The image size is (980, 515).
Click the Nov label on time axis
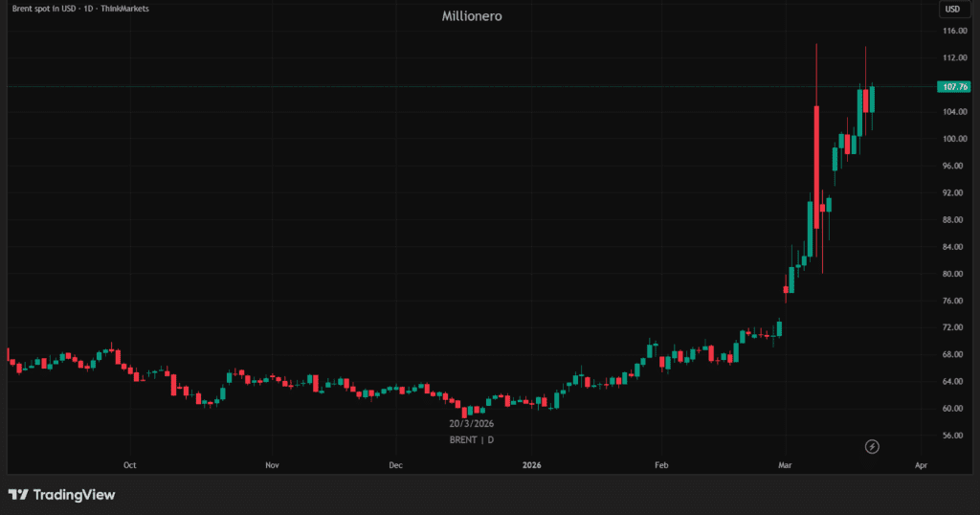click(x=272, y=465)
